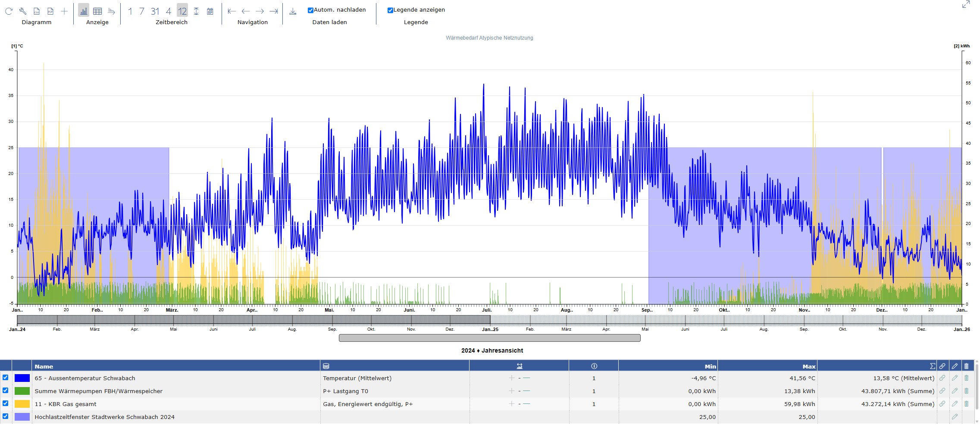Viewport: 980px width, 425px height.
Task: Click the horizontal timeline scrollbar handle
Action: [489, 338]
